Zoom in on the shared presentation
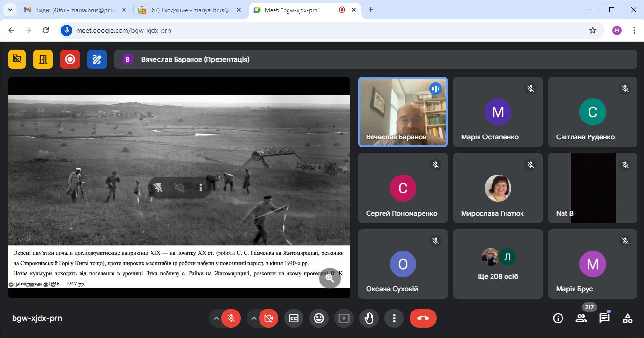The image size is (644, 338). [x=330, y=278]
